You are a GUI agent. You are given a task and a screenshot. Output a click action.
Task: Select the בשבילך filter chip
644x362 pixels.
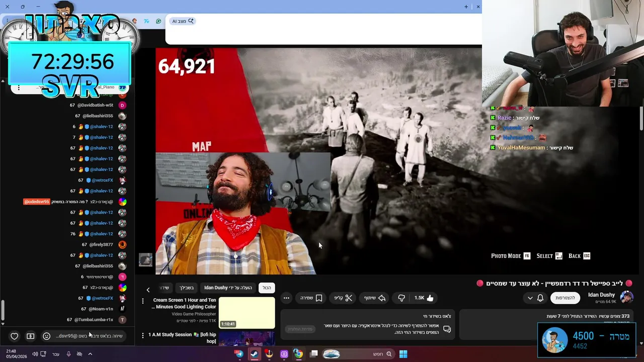(x=187, y=288)
